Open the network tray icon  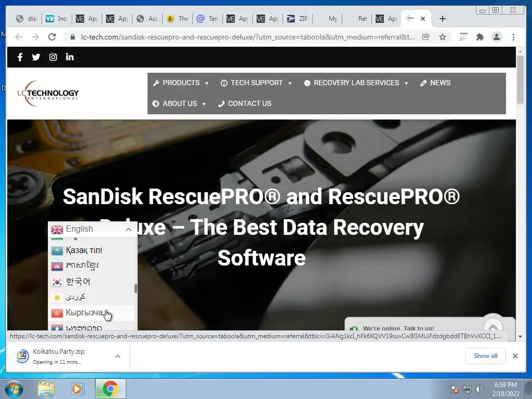[467, 389]
